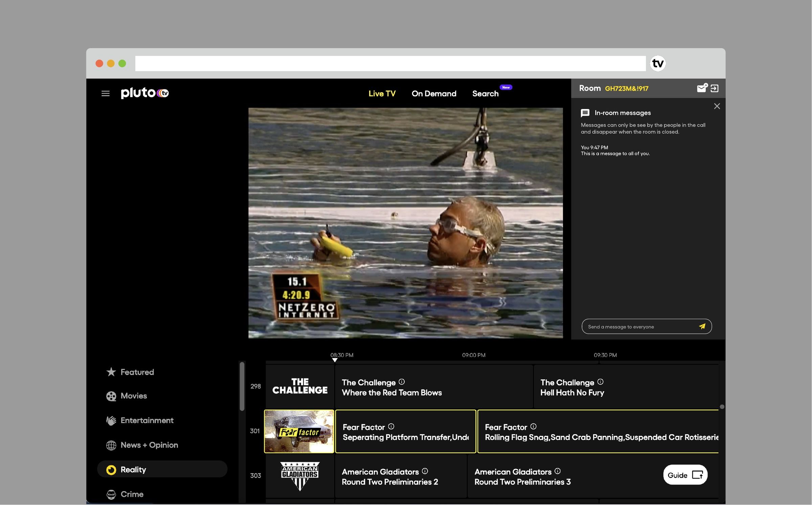
Task: Select the Featured star category
Action: point(130,372)
